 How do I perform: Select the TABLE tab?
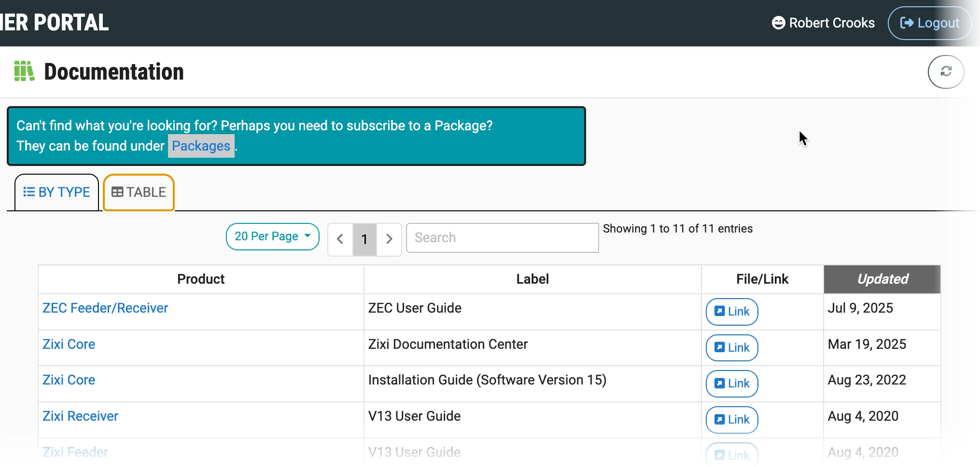[139, 192]
